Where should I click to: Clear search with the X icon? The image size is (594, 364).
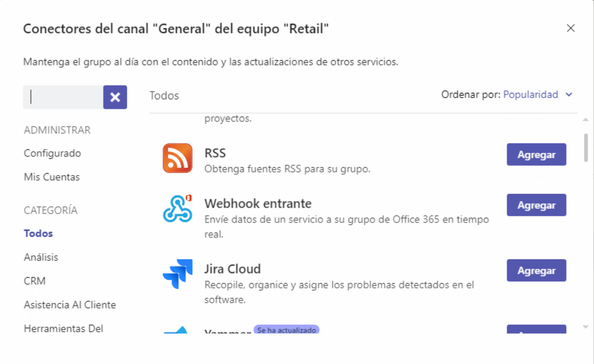pyautogui.click(x=115, y=97)
